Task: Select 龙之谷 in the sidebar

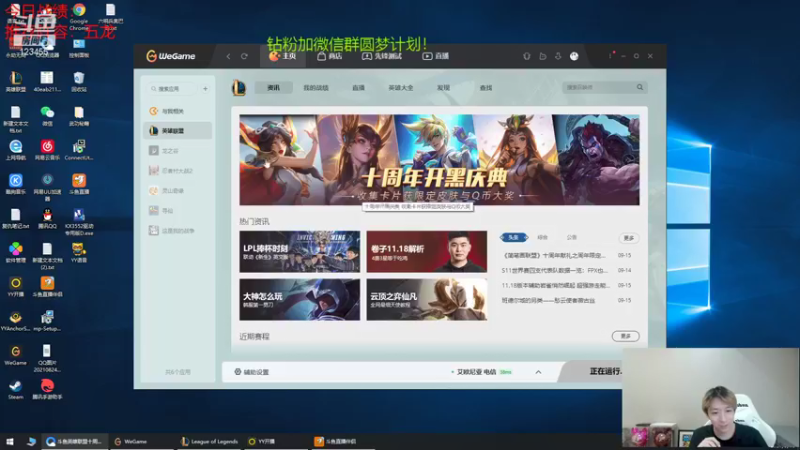Action: (178, 151)
